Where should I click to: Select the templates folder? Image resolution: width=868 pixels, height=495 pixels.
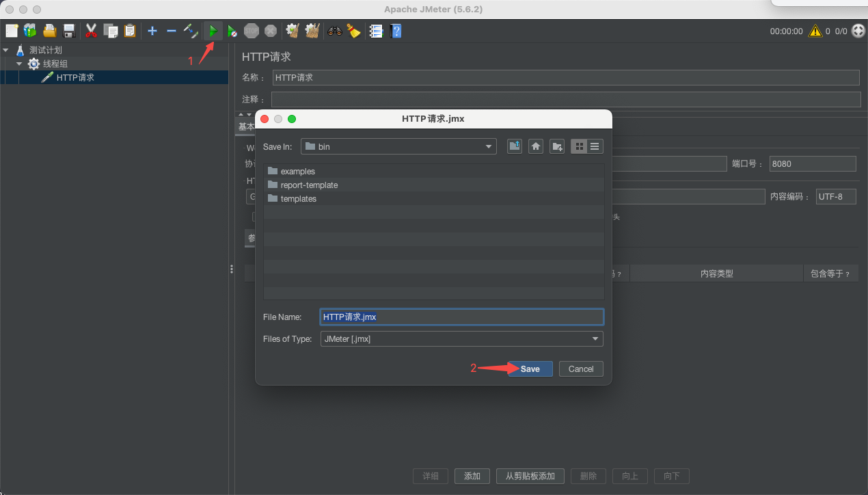pyautogui.click(x=293, y=198)
